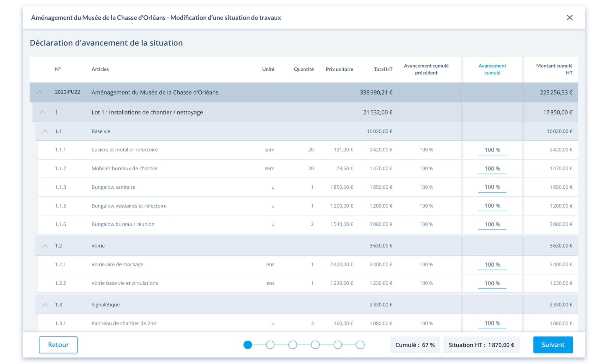Select the Montant cumulé HT column header
Image resolution: width=608 pixels, height=364 pixels.
click(x=554, y=69)
